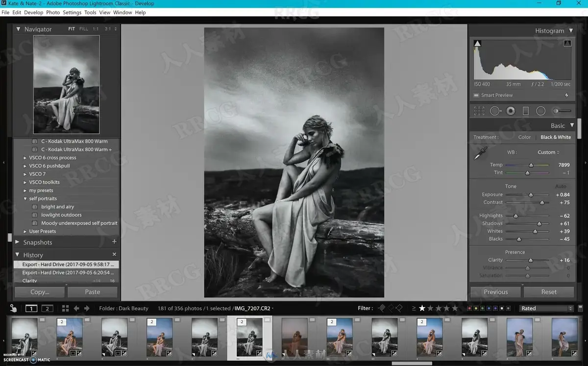Add a new snapshot with the plus icon
The height and width of the screenshot is (366, 588).
click(114, 242)
